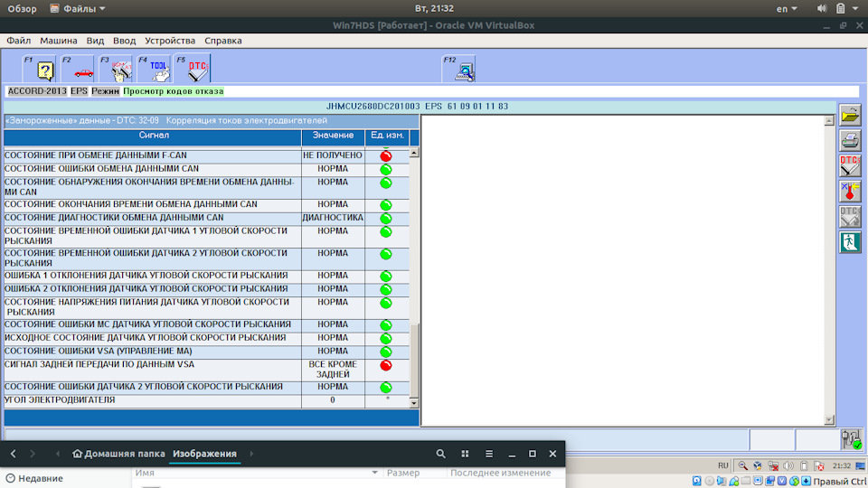Click the interface connection status icon
The width and height of the screenshot is (868, 488).
click(852, 439)
